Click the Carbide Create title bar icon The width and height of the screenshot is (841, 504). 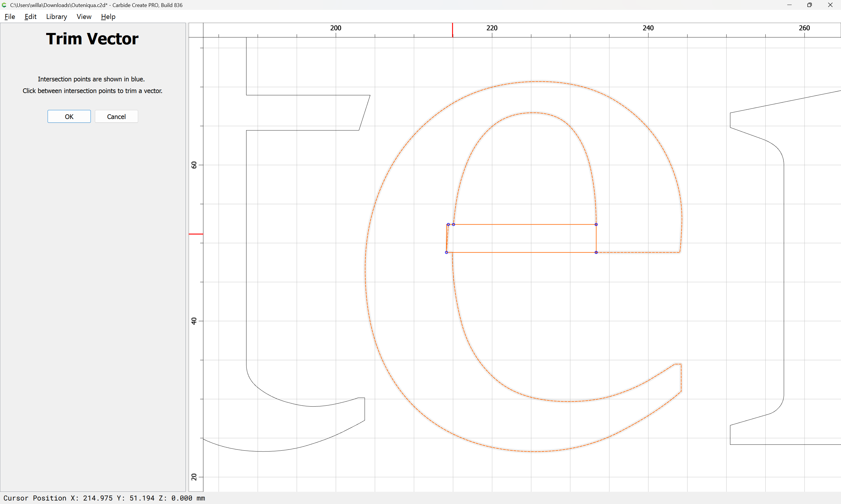[x=4, y=5]
